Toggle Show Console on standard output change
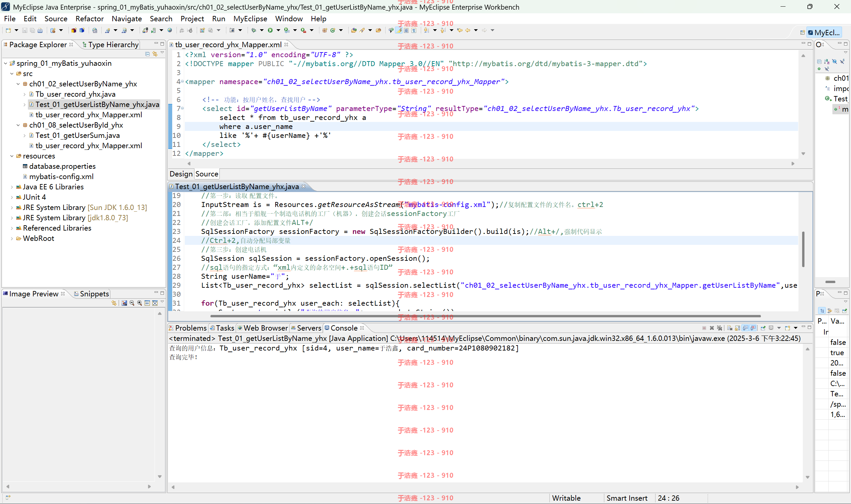Image resolution: width=851 pixels, height=504 pixels. tap(745, 328)
